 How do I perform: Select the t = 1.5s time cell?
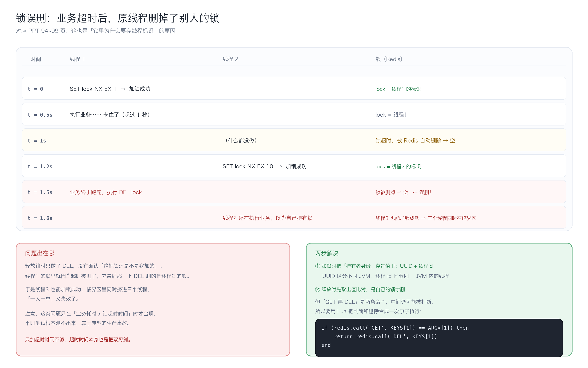[40, 192]
